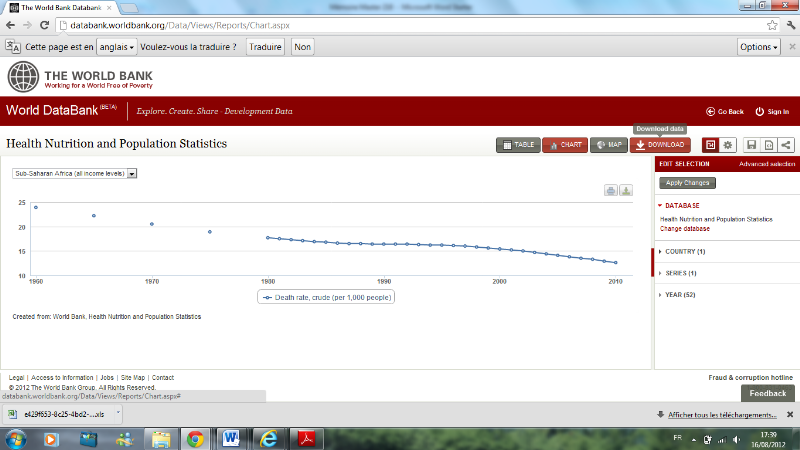Go back to the previous browser page
The height and width of the screenshot is (450, 800).
11,25
